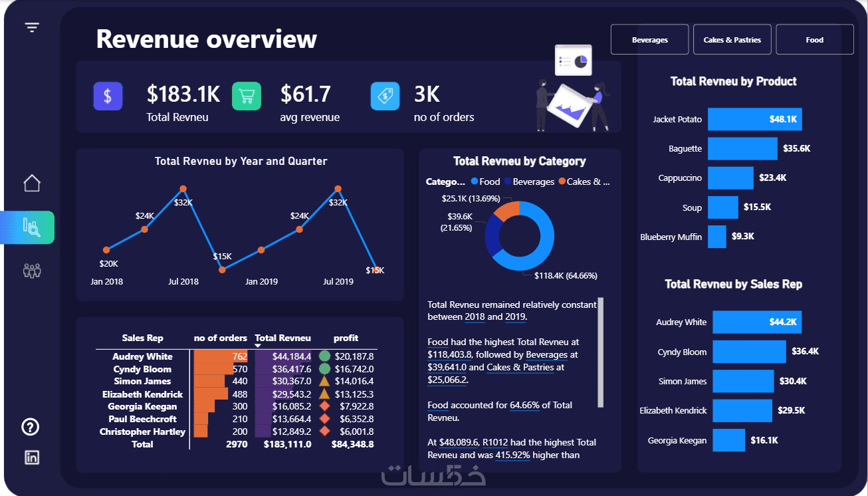Viewport: 868px width, 496px height.
Task: Open the LinkedIn icon
Action: [31, 457]
